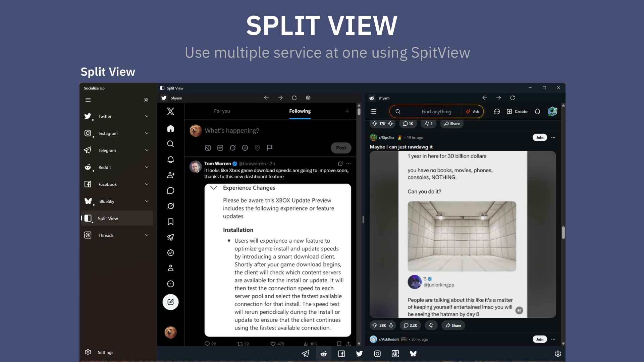Open the padded room image thumbnail

462,236
